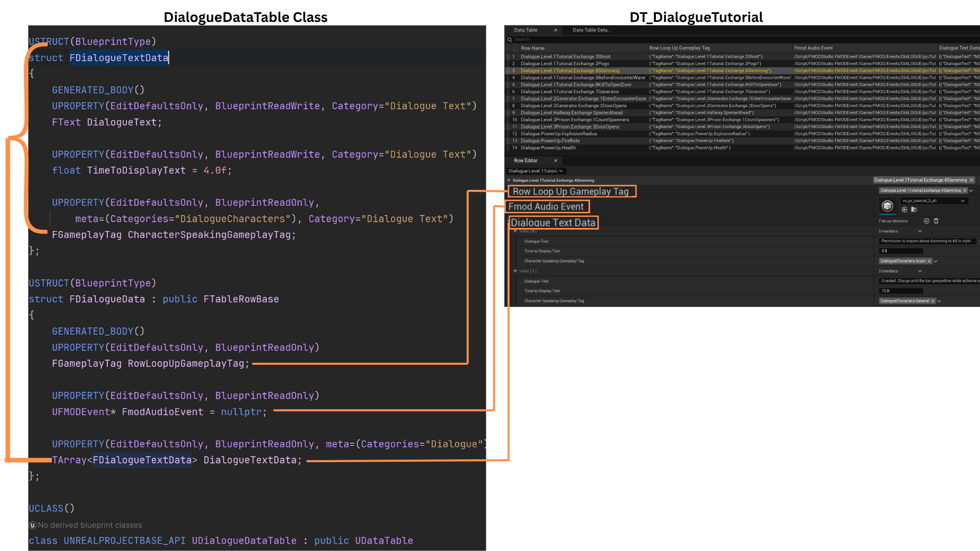Click the use-selected-asset arrow icon
980x551 pixels.
(904, 210)
